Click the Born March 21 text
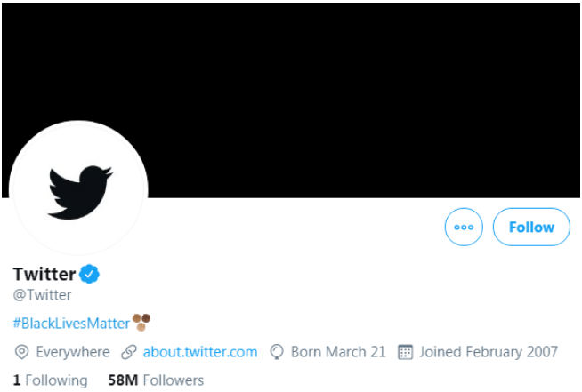 tap(338, 352)
